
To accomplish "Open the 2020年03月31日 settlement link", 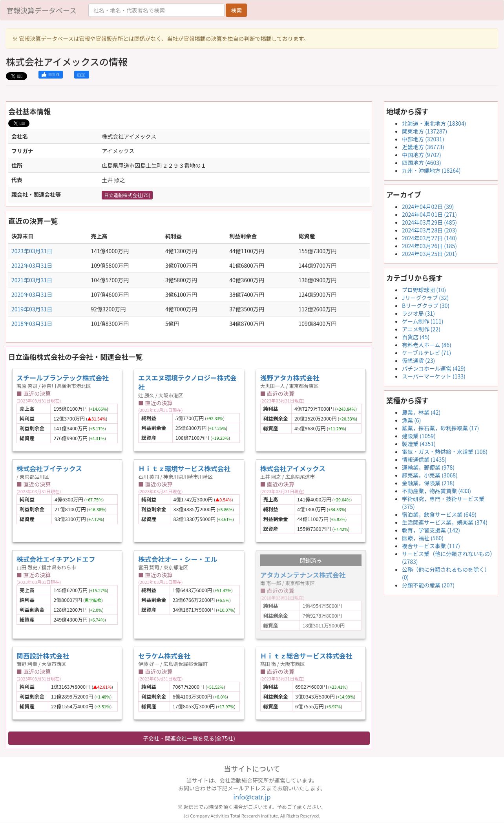I will (32, 295).
